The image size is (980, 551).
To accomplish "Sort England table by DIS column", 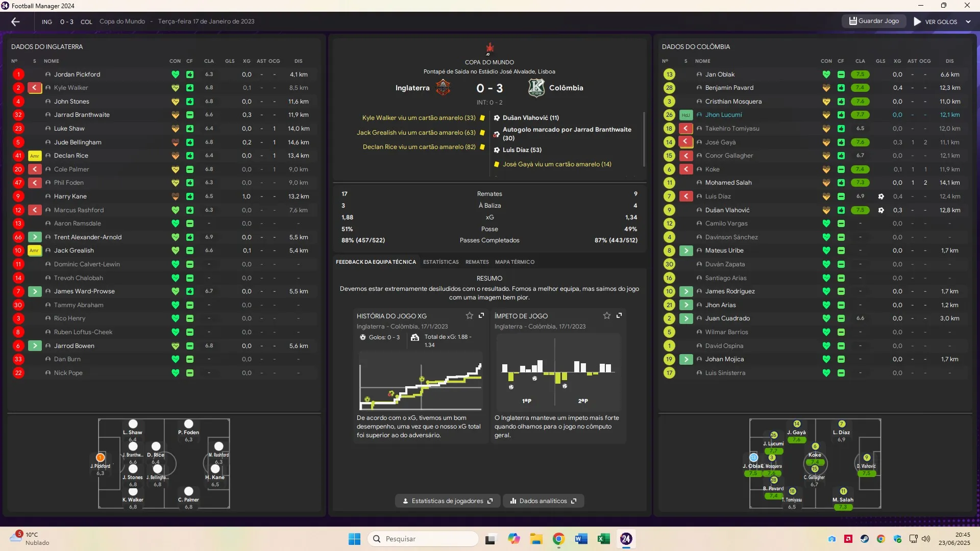I will coord(299,61).
